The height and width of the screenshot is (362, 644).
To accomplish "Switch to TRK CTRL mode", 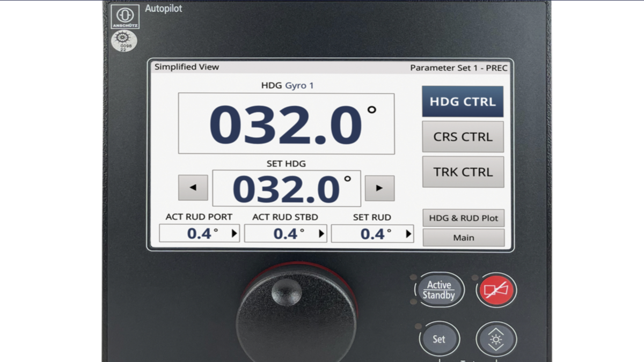I will pyautogui.click(x=463, y=172).
